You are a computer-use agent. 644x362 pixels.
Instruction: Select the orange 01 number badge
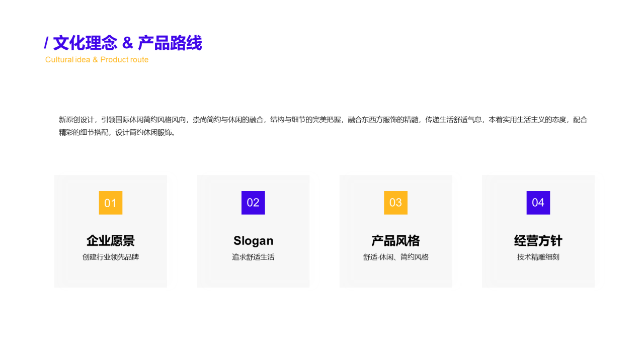(111, 203)
